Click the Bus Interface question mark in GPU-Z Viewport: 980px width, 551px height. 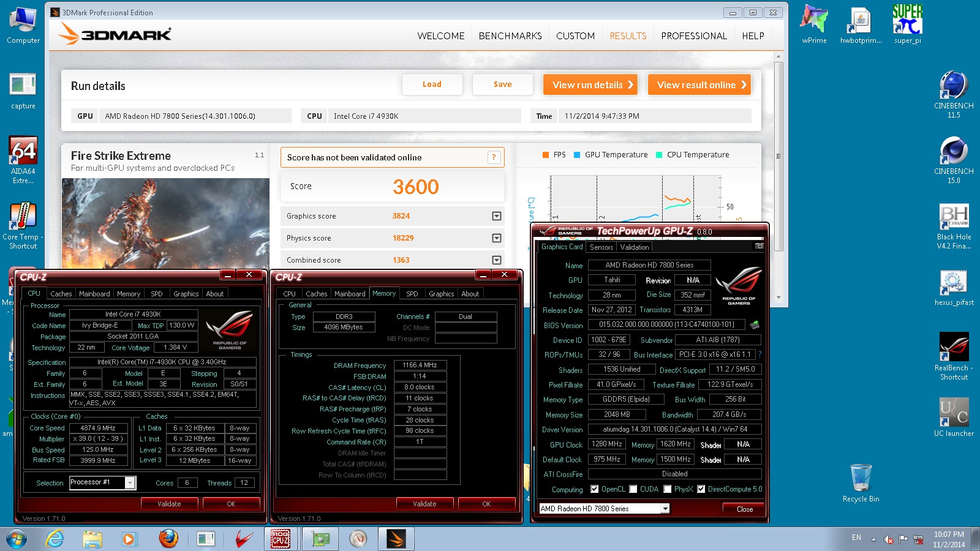coord(759,354)
